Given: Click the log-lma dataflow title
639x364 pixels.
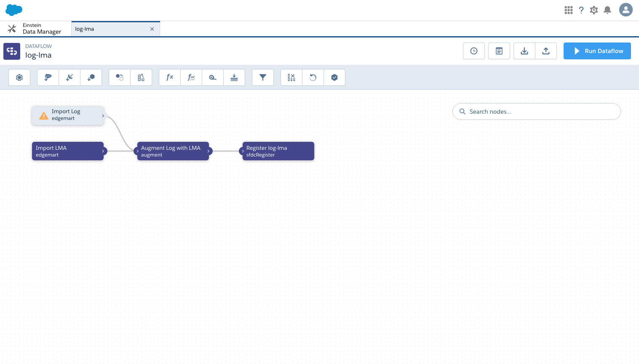Looking at the screenshot, I should point(38,55).
